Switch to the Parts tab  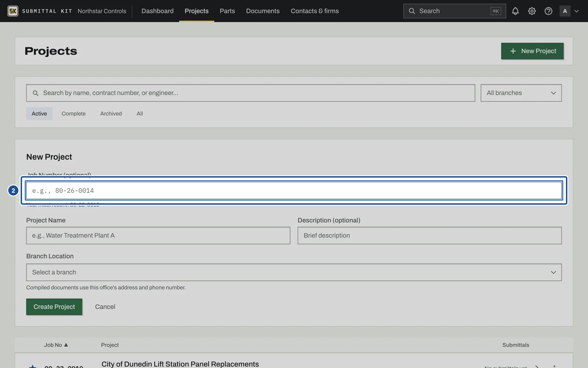pyautogui.click(x=227, y=11)
